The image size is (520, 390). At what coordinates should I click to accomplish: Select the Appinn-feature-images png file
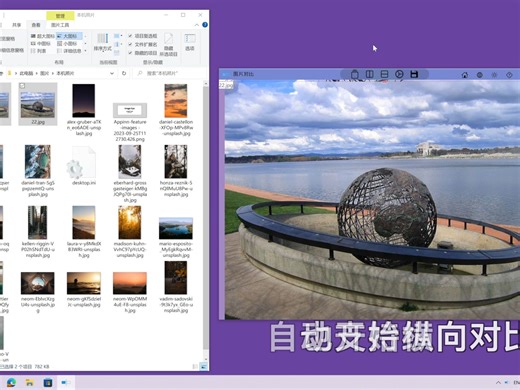coord(130,122)
